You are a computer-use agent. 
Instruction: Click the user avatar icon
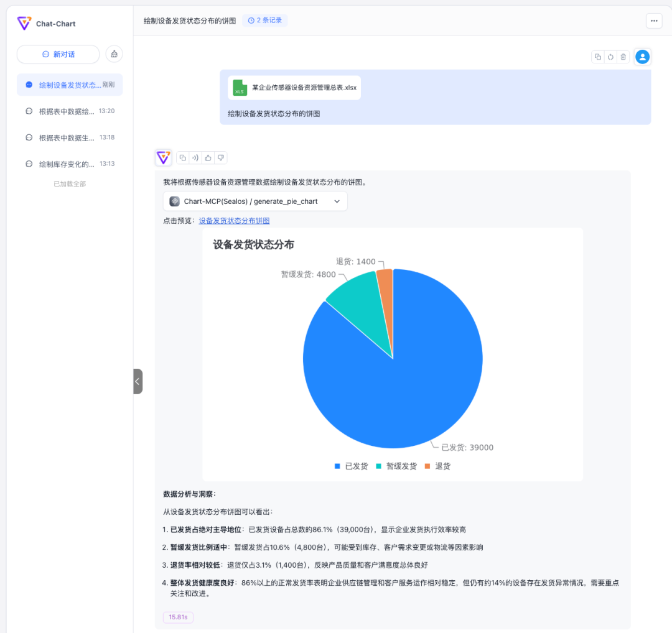point(642,57)
